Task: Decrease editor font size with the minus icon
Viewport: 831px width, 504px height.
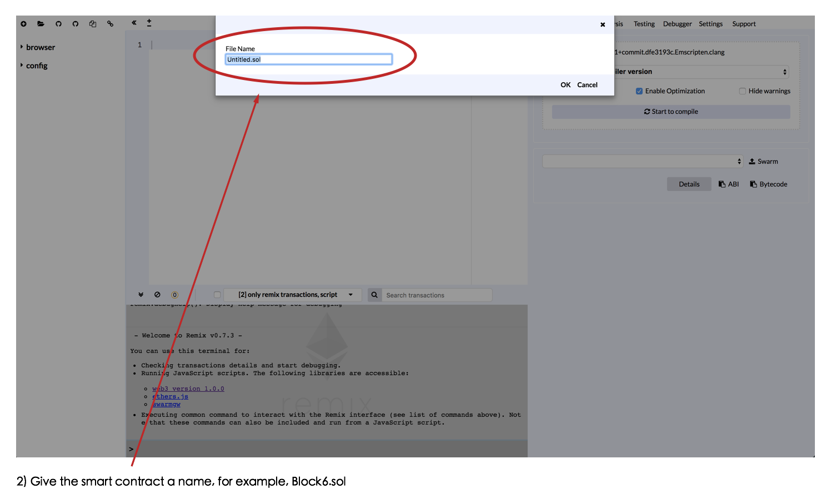Action: click(x=149, y=26)
